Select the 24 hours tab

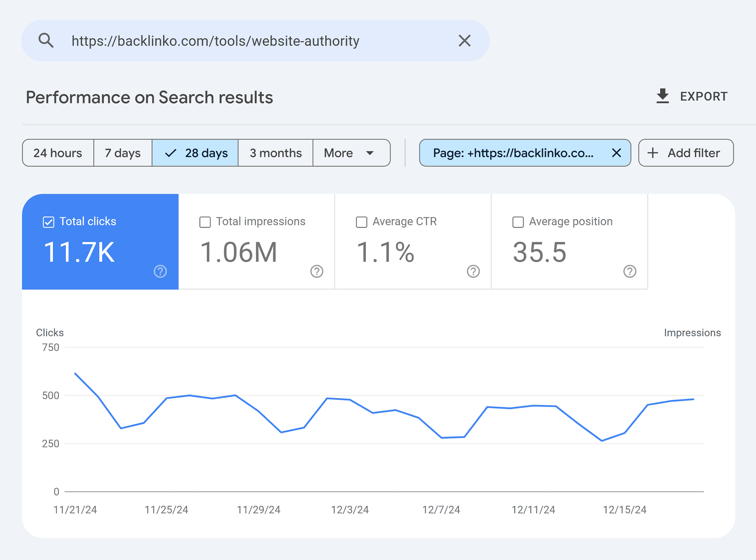[58, 153]
